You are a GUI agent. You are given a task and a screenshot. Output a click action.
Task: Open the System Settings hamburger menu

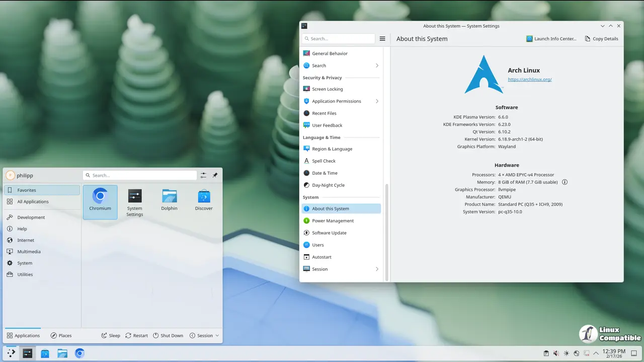point(382,39)
